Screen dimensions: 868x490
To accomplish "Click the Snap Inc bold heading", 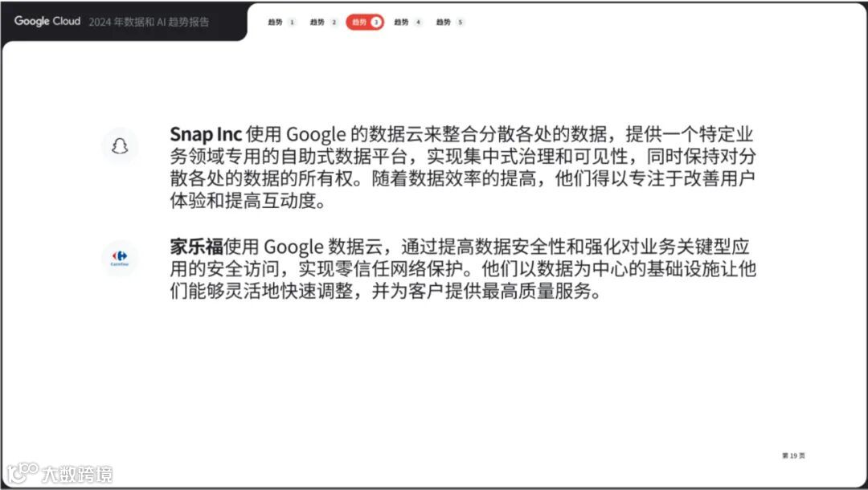I will [x=206, y=134].
